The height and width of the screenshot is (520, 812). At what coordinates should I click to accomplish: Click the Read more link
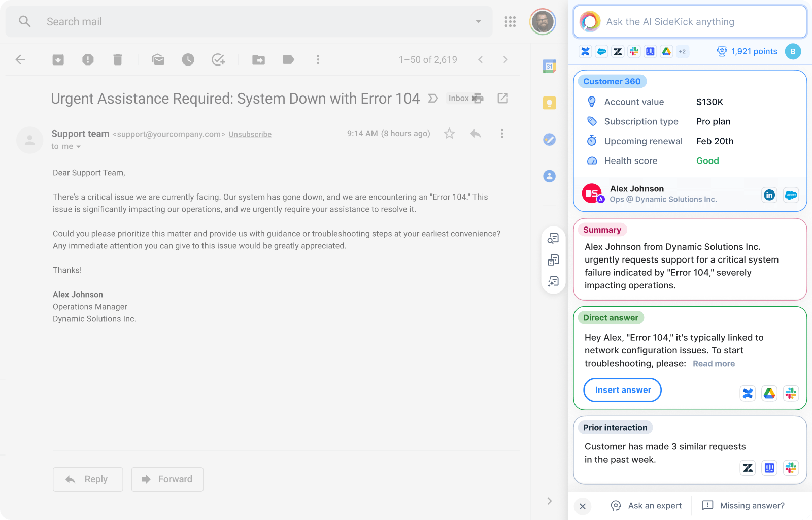tap(714, 364)
